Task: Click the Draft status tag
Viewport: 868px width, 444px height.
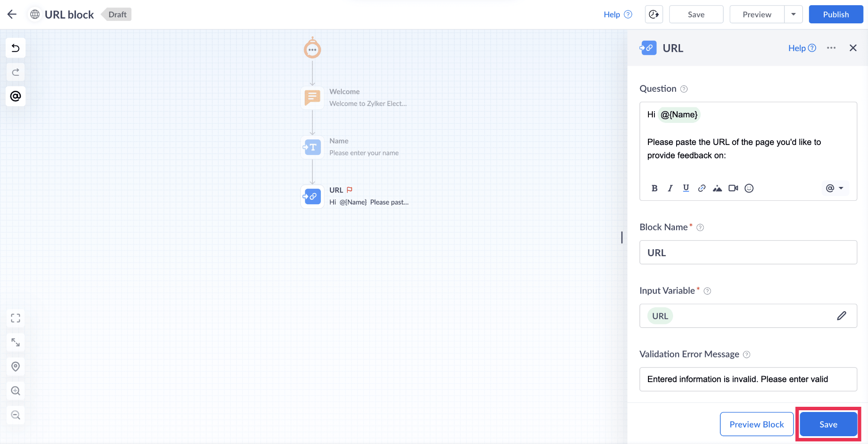Action: click(x=117, y=14)
